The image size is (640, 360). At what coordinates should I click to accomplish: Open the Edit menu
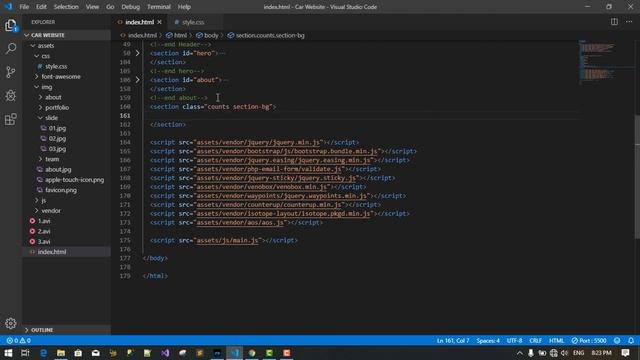coord(41,7)
